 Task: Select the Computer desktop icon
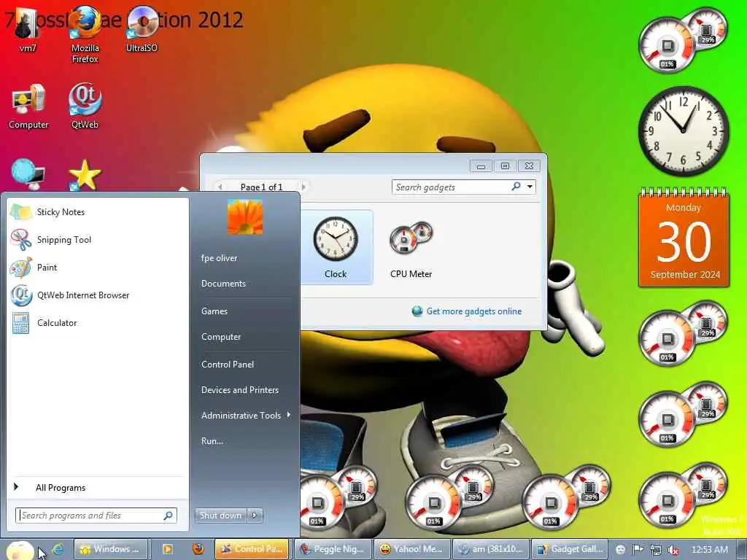click(x=28, y=106)
